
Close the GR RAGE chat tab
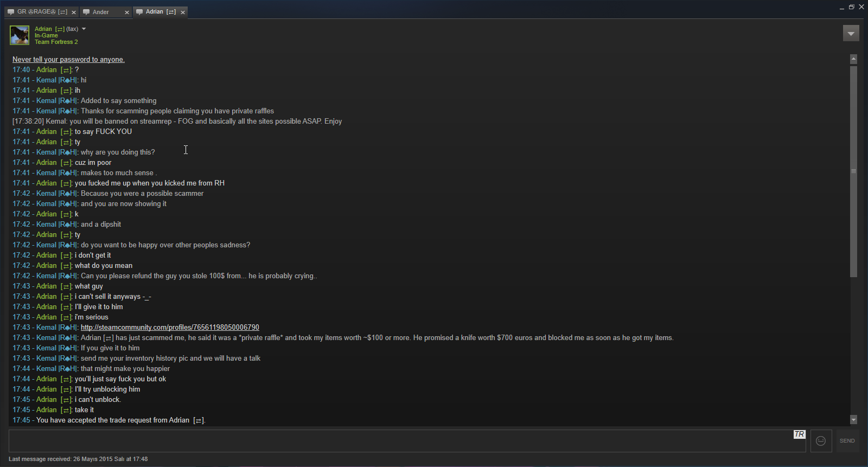pos(74,12)
